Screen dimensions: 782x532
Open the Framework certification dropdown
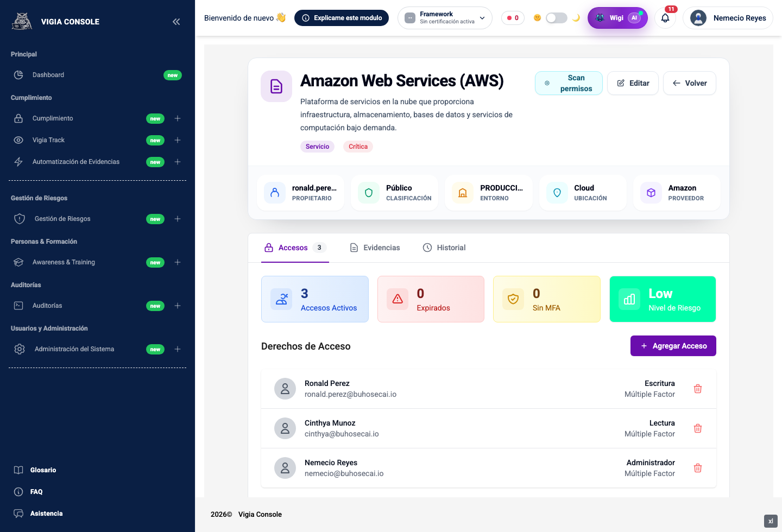tap(445, 18)
